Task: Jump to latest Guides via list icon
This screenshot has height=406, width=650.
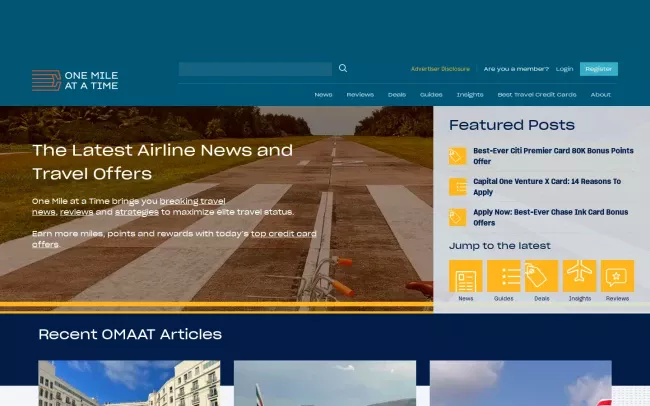Action: click(x=504, y=276)
